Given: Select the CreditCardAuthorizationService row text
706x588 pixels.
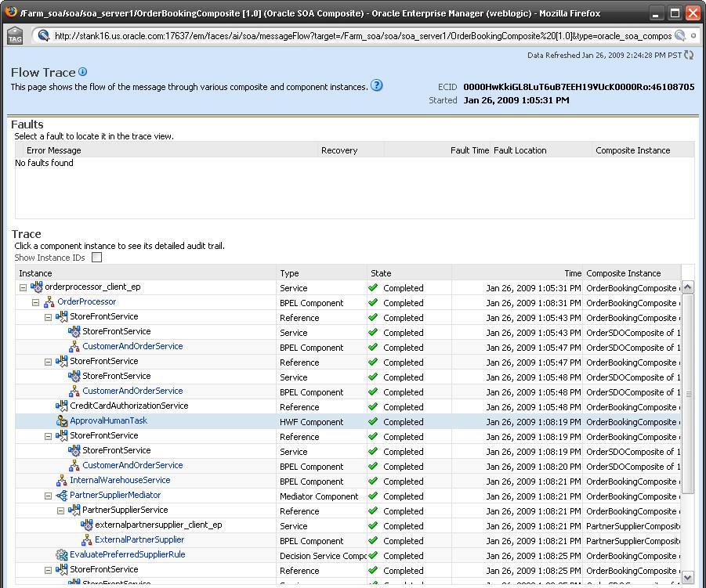Looking at the screenshot, I should [129, 406].
